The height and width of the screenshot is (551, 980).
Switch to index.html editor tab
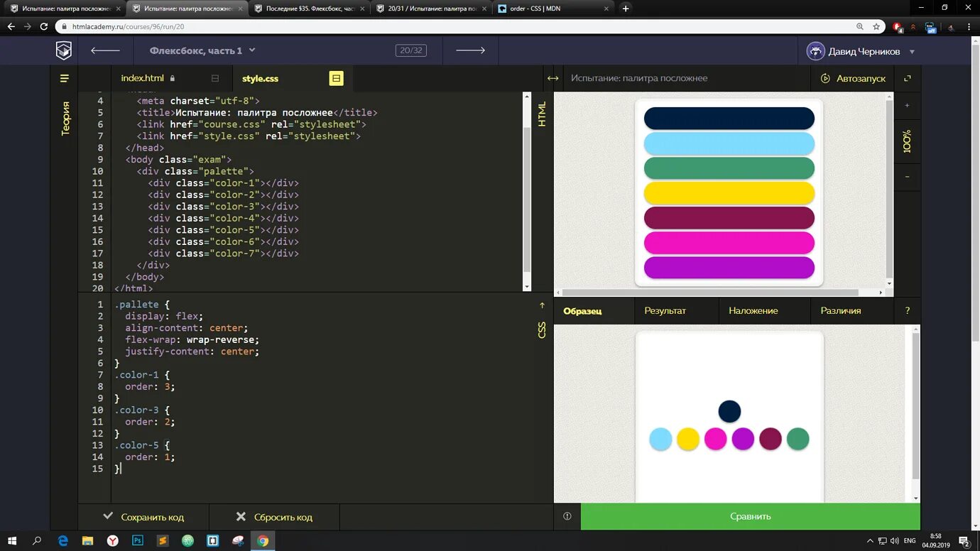click(x=142, y=78)
